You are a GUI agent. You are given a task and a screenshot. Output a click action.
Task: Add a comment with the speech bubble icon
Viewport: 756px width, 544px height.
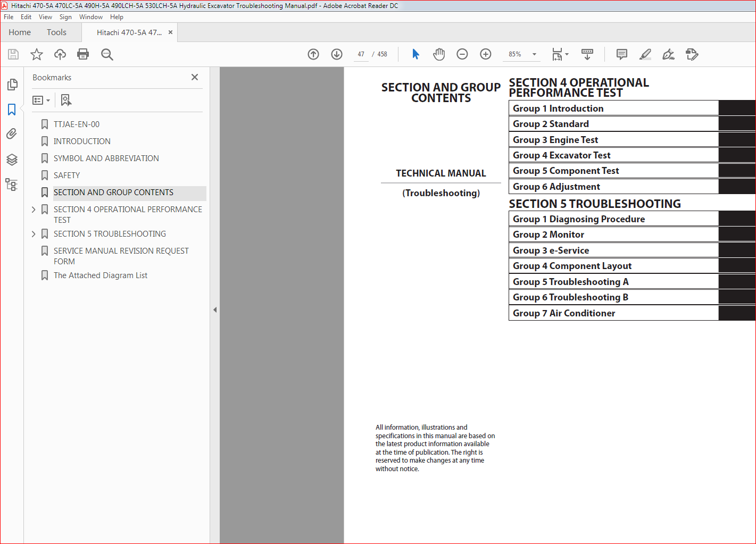coord(621,54)
